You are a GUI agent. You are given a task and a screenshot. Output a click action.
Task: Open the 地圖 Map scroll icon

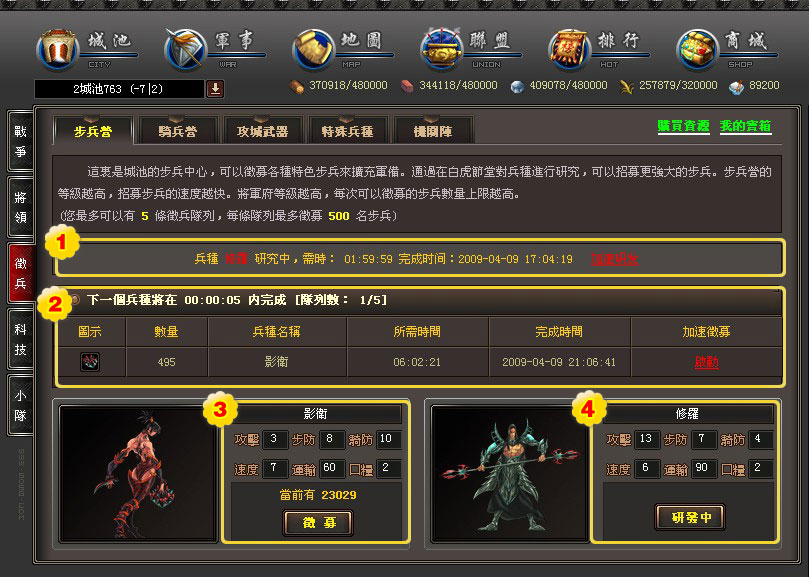tap(314, 50)
